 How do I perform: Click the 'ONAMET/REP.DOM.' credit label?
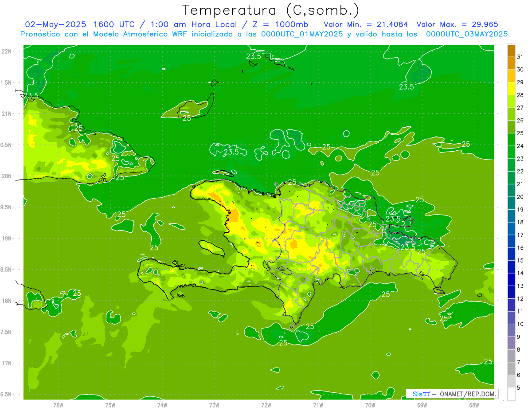click(x=468, y=394)
